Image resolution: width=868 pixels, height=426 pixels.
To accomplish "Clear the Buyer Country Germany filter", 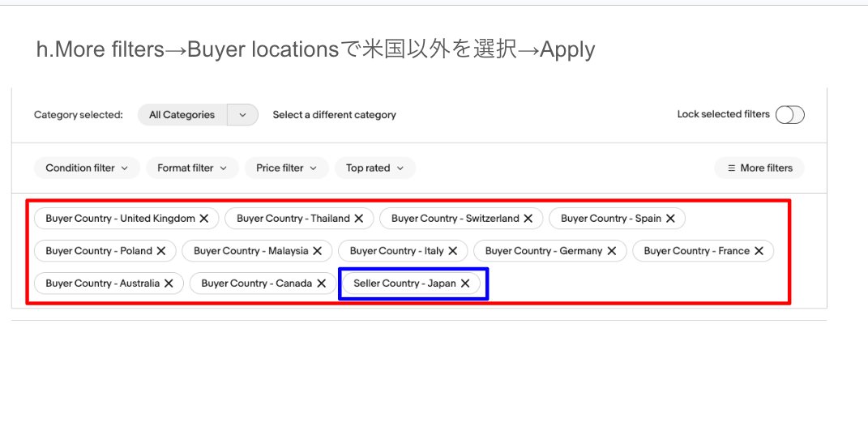I will pyautogui.click(x=612, y=251).
